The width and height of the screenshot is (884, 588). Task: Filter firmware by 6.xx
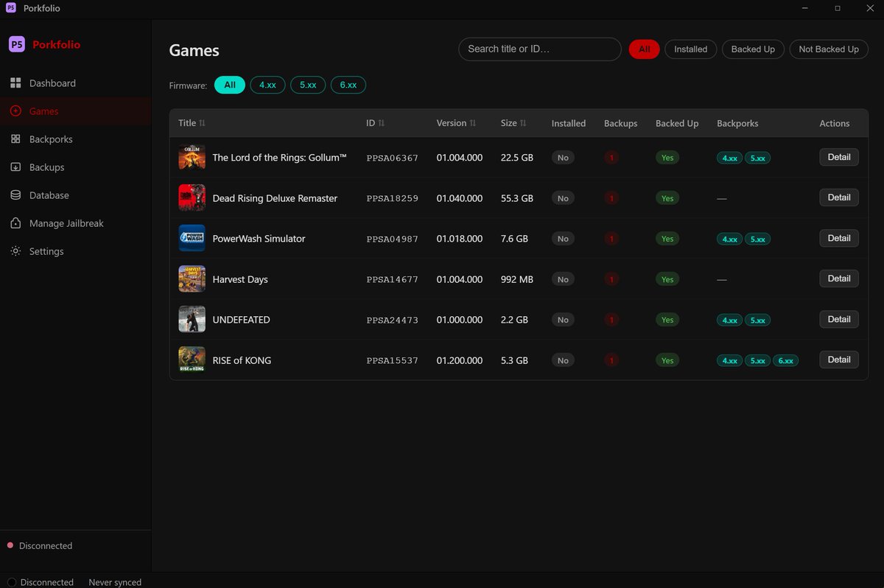tap(348, 85)
